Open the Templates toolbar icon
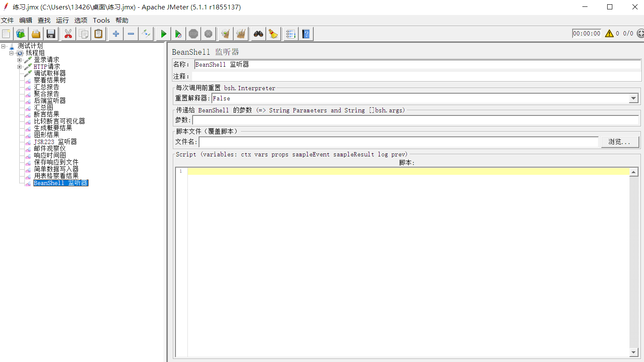 (21, 34)
